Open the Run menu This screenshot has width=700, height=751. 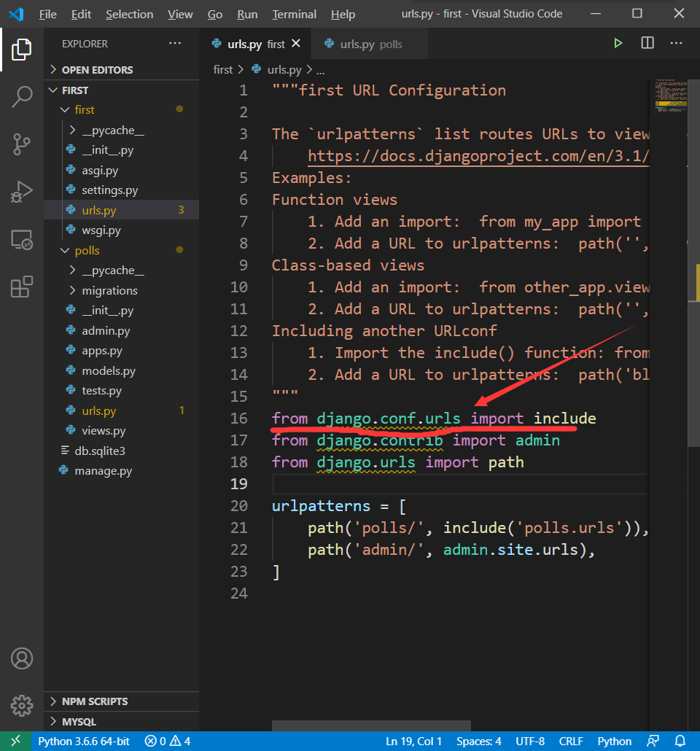(x=247, y=15)
